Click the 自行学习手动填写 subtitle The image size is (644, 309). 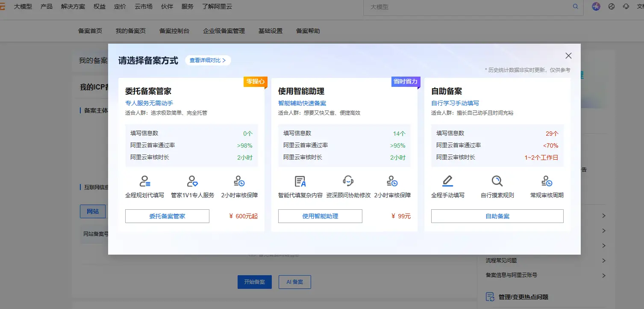click(455, 103)
